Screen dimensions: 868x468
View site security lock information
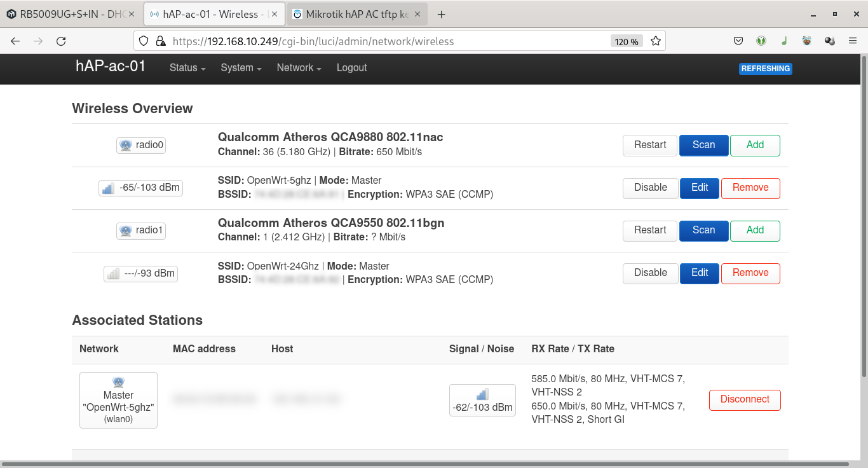[161, 41]
